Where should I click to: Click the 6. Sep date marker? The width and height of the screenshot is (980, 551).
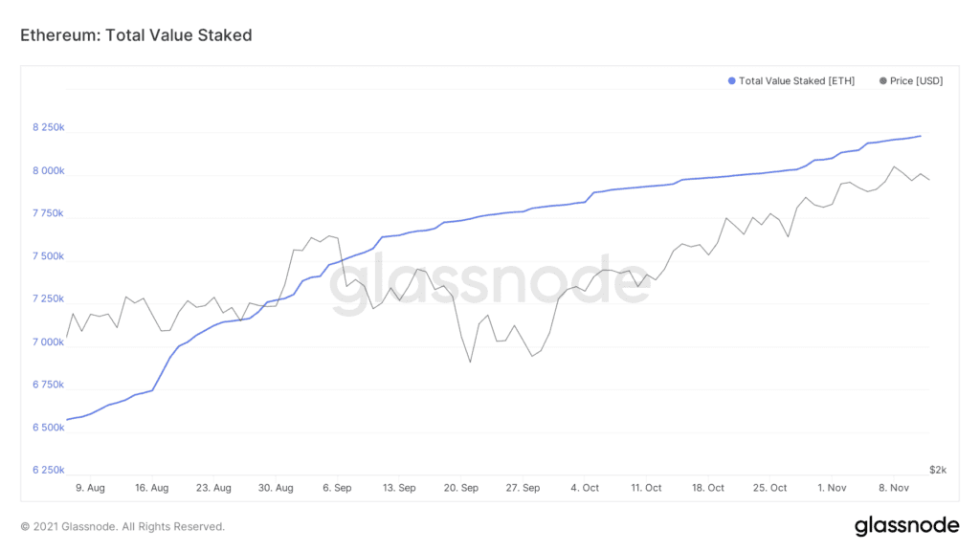(x=337, y=488)
